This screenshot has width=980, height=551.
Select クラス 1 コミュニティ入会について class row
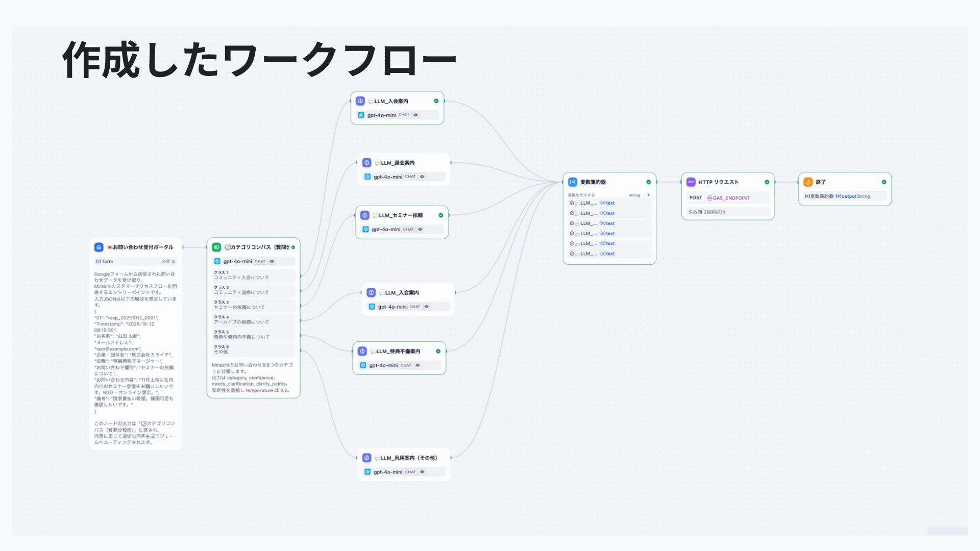pyautogui.click(x=254, y=275)
